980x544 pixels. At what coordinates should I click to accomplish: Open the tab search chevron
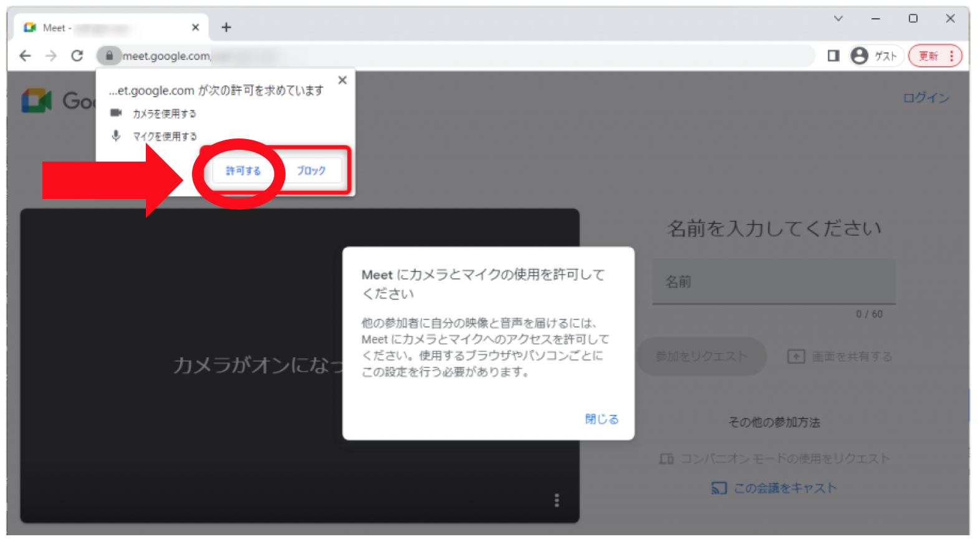pos(838,19)
